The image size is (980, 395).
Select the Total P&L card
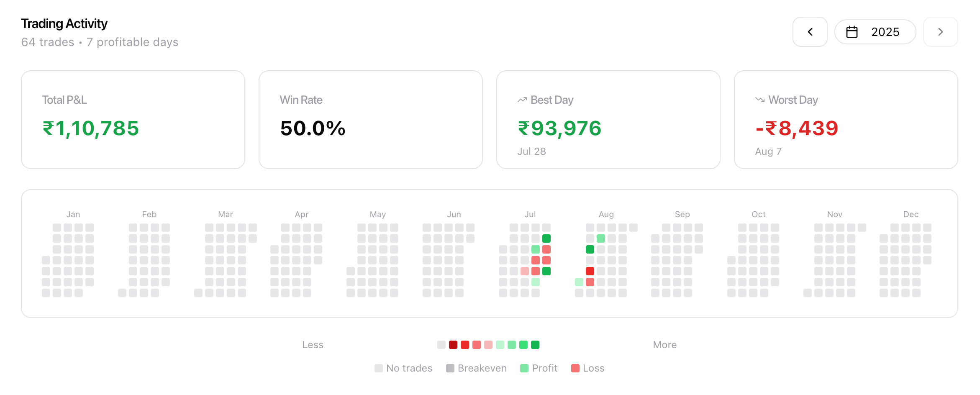(133, 120)
